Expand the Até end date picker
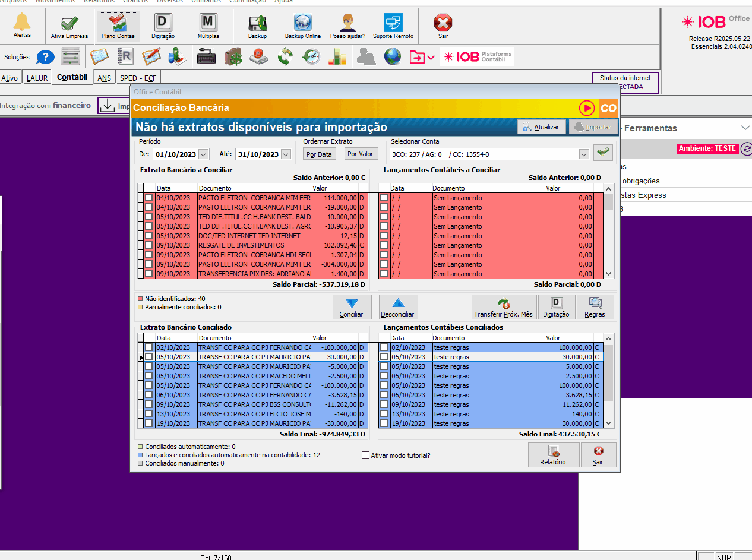The image size is (752, 560). pyautogui.click(x=286, y=154)
